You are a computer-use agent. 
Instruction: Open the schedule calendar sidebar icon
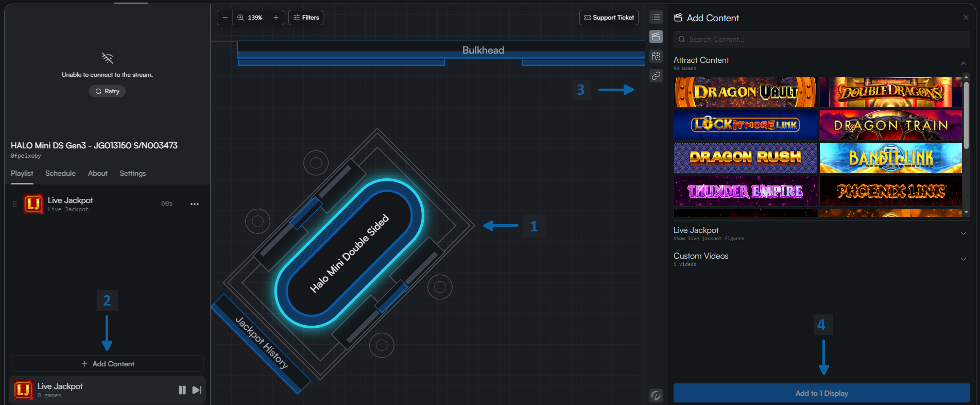coord(656,57)
